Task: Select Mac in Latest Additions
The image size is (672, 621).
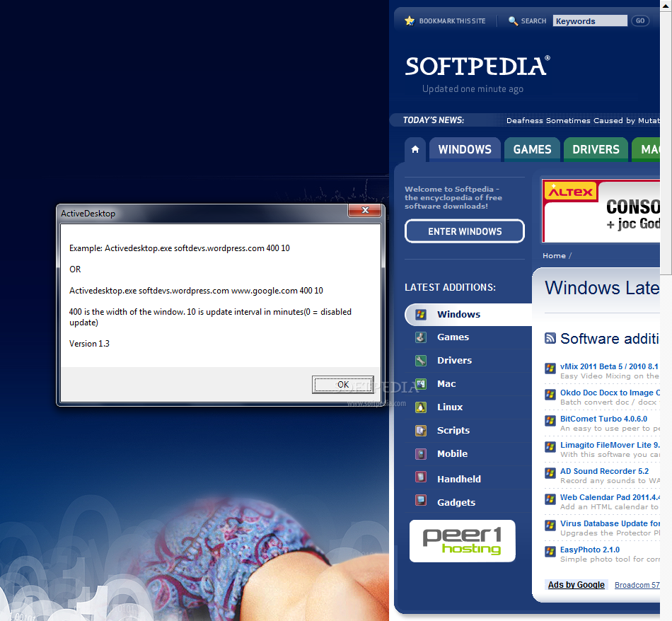Action: tap(446, 383)
